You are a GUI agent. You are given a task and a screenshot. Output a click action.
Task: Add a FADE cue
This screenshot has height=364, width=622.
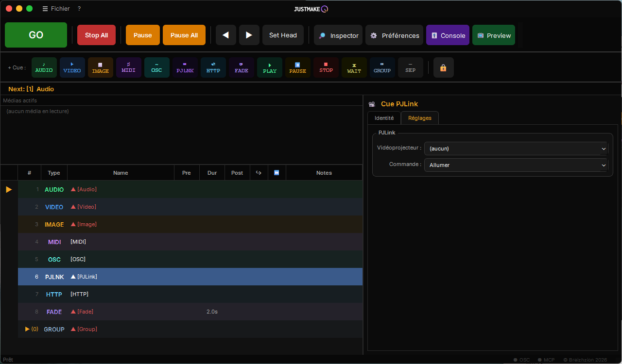click(242, 67)
